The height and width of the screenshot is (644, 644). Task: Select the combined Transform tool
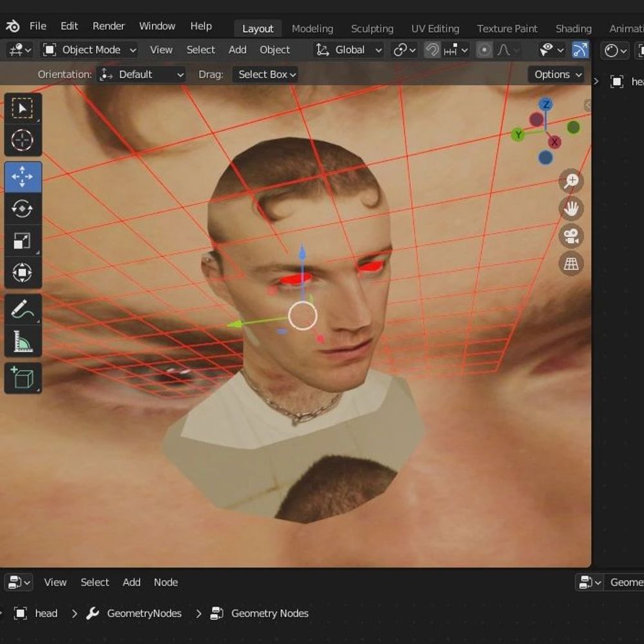[x=23, y=272]
